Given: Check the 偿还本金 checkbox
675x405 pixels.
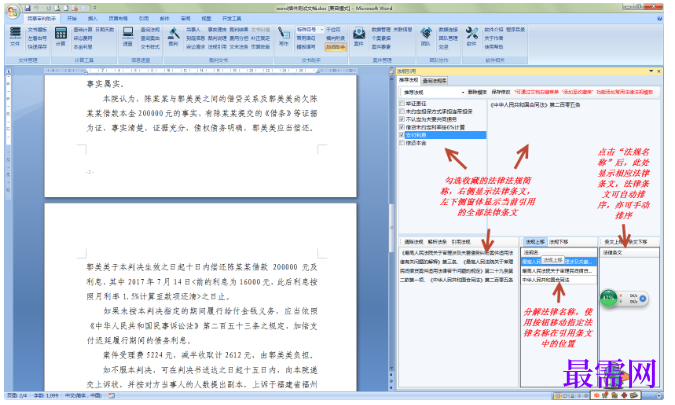Looking at the screenshot, I should point(402,142).
